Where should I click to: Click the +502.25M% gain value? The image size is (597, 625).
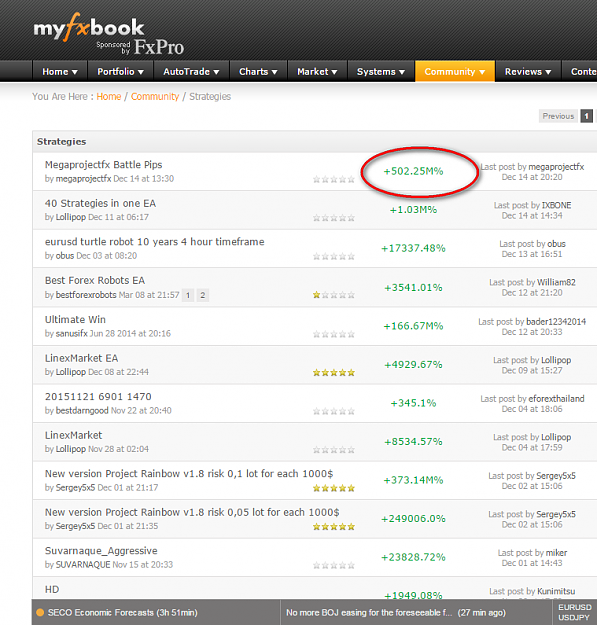413,171
